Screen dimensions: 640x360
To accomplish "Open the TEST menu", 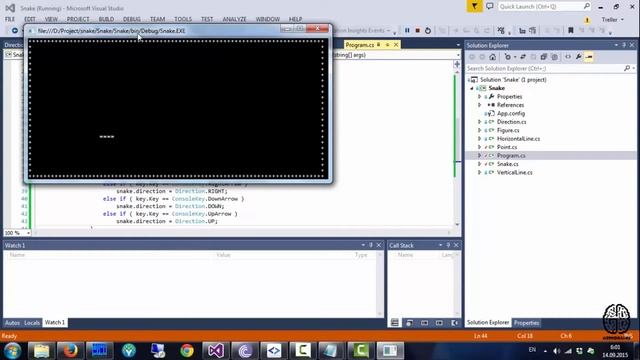I will tap(207, 19).
